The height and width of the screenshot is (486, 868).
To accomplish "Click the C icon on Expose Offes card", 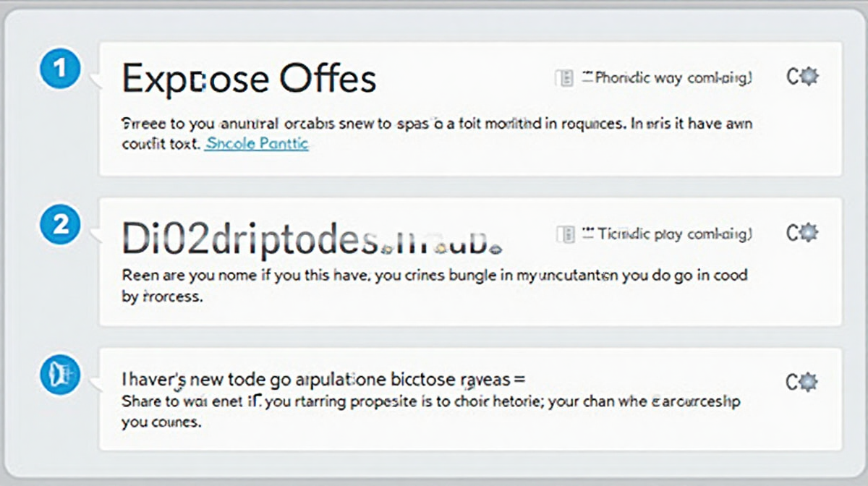I will click(x=792, y=76).
